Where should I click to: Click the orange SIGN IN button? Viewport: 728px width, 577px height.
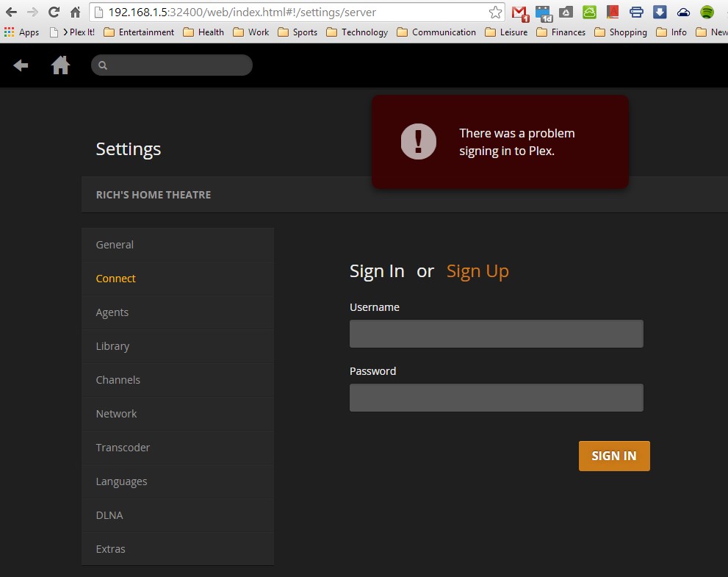coord(614,456)
